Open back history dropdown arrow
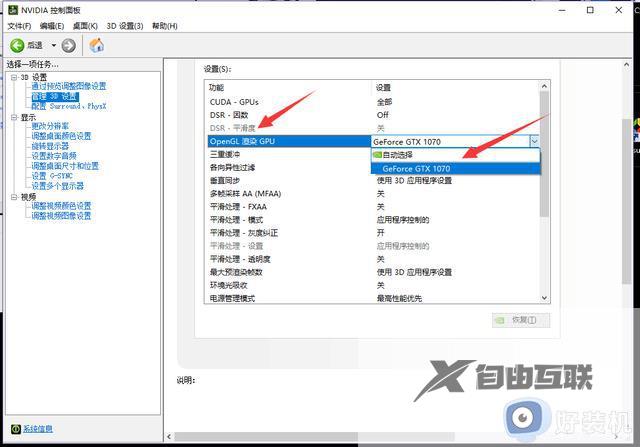 pos(53,45)
